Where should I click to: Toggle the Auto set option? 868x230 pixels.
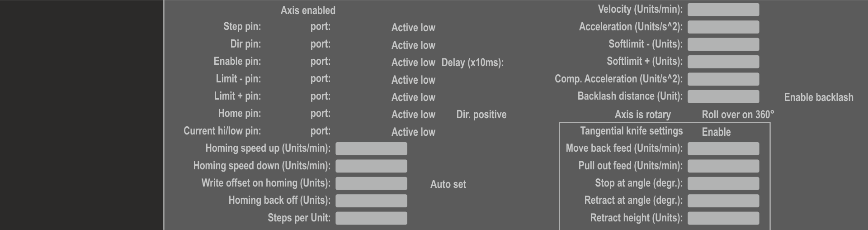(x=448, y=184)
